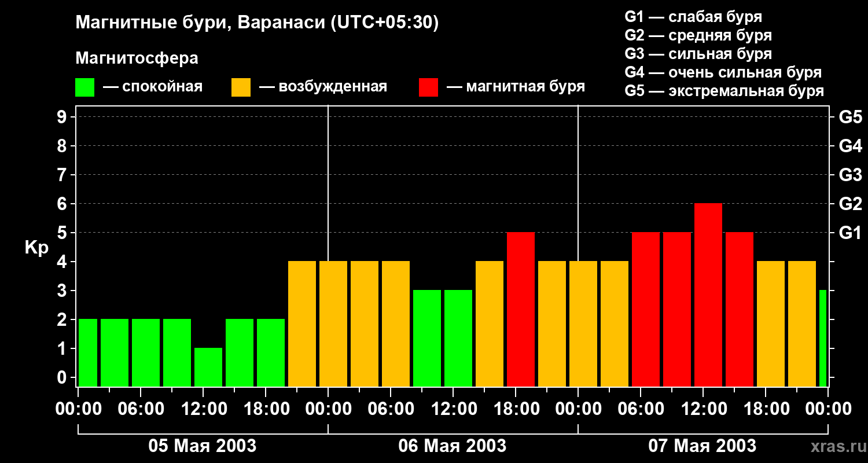Click the only yellow bar on 05 Мая 2003
This screenshot has height=463, width=868.
pos(302,324)
